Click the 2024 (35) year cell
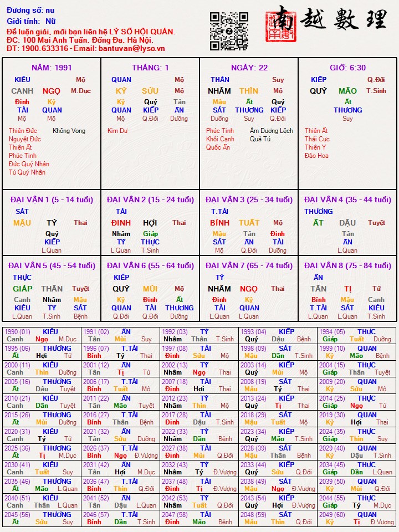The height and width of the screenshot is (532, 399). (x=332, y=432)
